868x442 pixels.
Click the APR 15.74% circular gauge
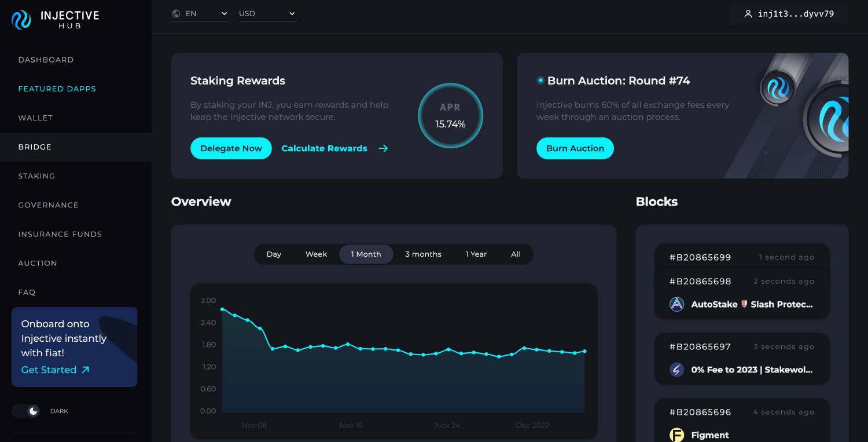[450, 115]
